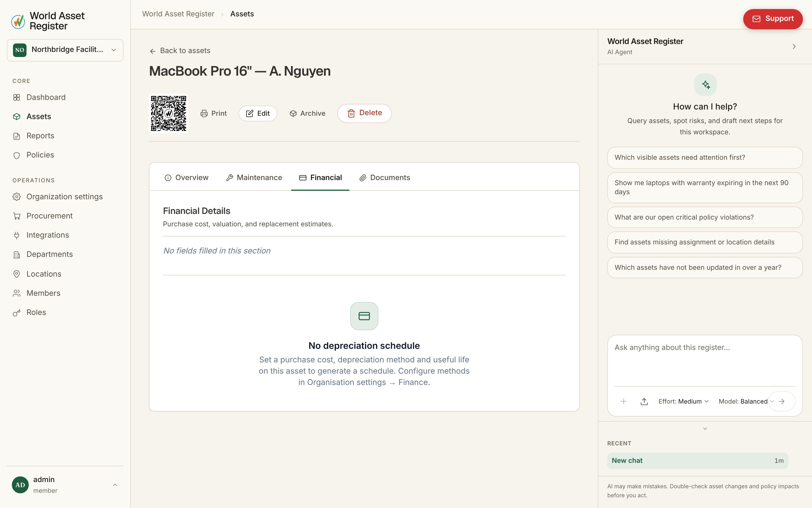The height and width of the screenshot is (508, 812).
Task: Click the AI sparkle icon in agent panel
Action: tap(705, 85)
